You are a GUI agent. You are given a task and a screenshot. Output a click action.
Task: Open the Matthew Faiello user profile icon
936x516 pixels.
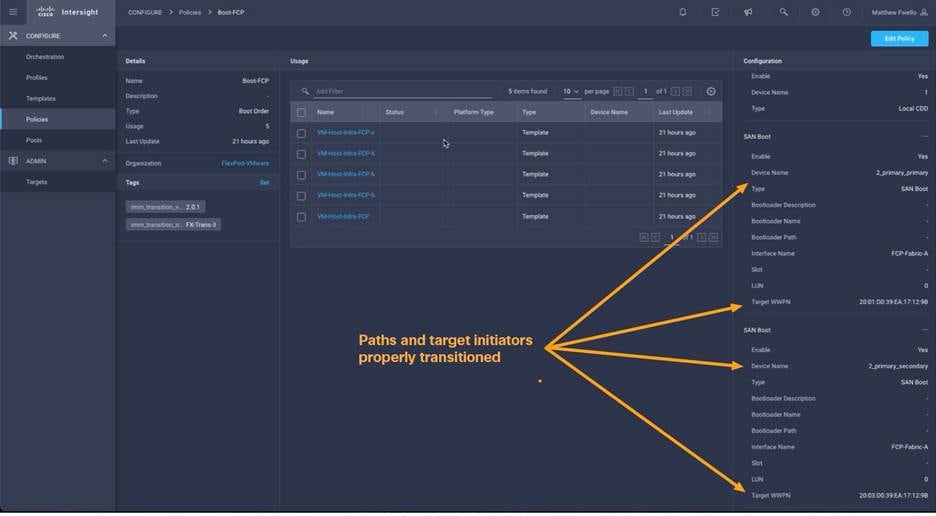924,12
